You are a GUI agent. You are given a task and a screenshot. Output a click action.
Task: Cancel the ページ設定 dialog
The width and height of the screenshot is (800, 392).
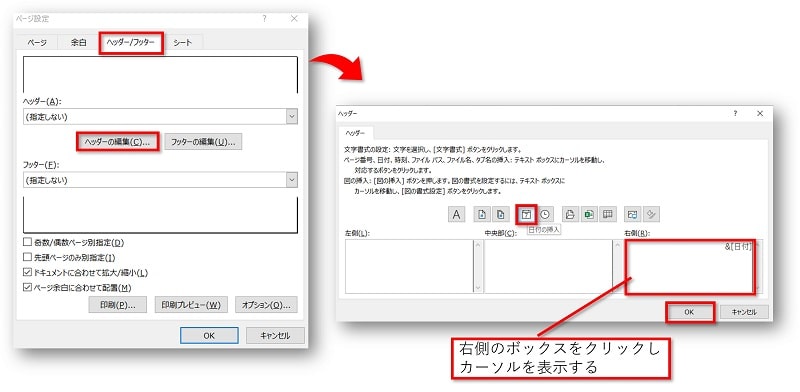(x=275, y=336)
